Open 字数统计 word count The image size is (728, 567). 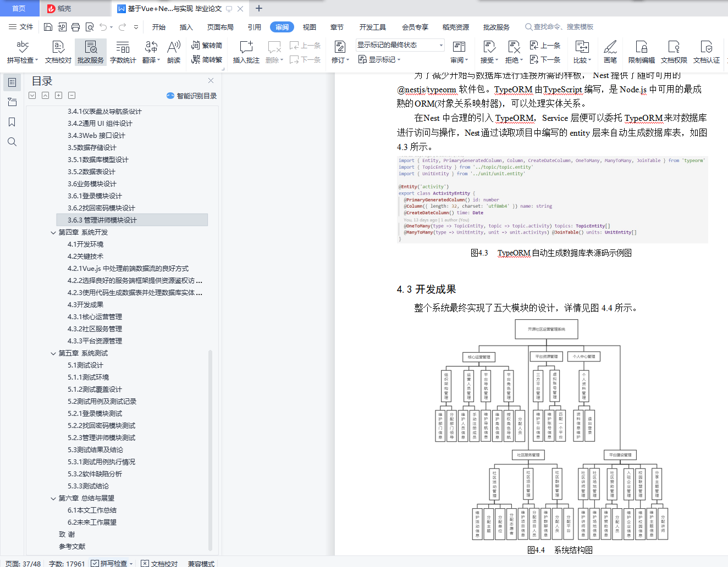pyautogui.click(x=123, y=52)
